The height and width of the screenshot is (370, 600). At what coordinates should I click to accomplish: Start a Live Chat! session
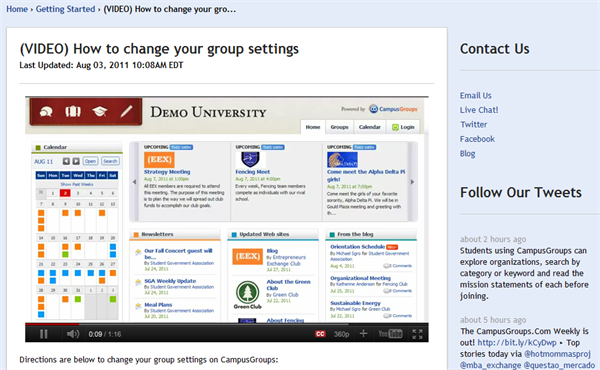(x=479, y=110)
